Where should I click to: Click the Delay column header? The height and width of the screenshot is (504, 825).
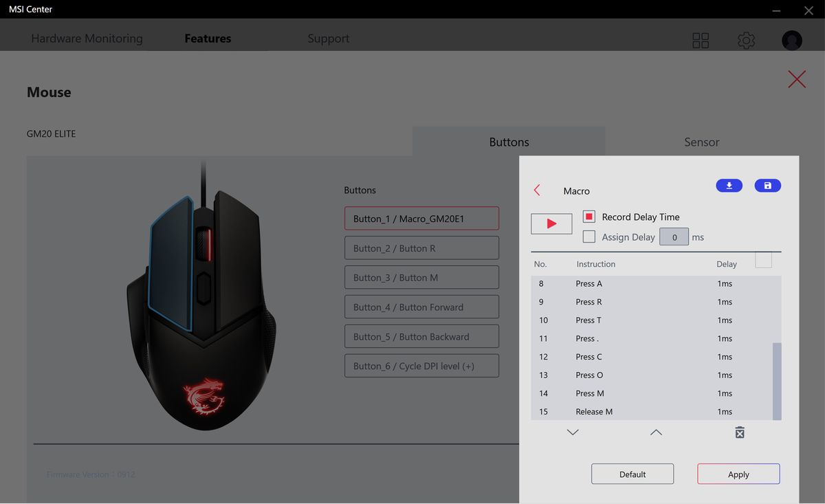pyautogui.click(x=726, y=264)
